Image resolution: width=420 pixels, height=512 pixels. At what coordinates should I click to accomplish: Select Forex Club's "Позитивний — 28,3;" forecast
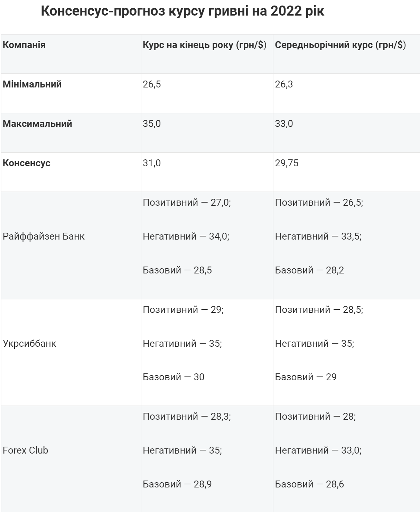click(187, 417)
